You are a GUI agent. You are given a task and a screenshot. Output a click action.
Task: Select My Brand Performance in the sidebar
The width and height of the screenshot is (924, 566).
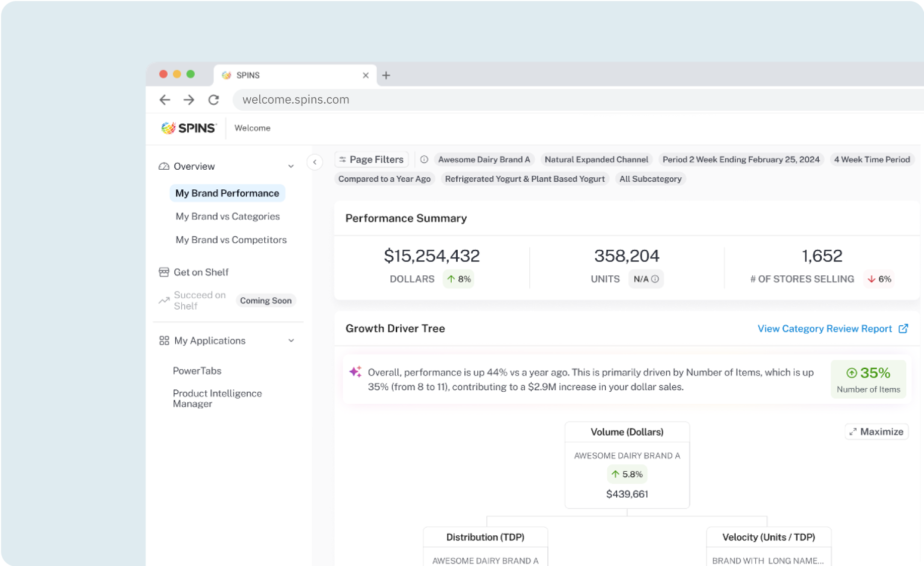[227, 193]
